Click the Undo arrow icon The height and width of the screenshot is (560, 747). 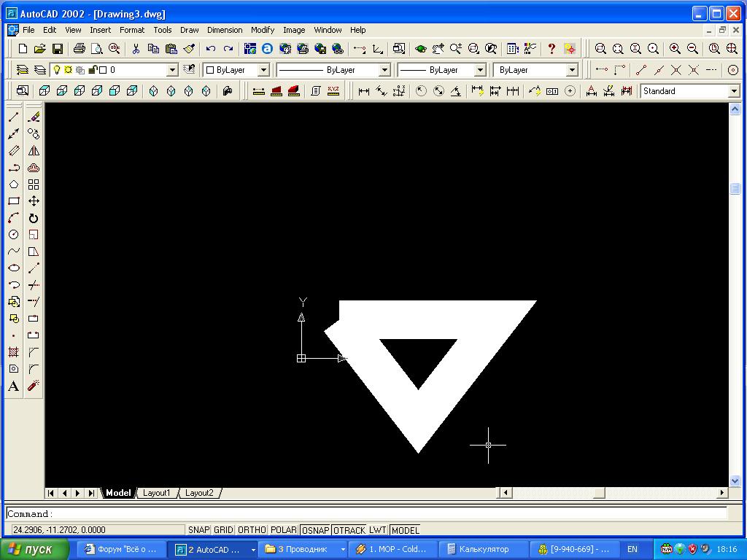click(x=211, y=49)
